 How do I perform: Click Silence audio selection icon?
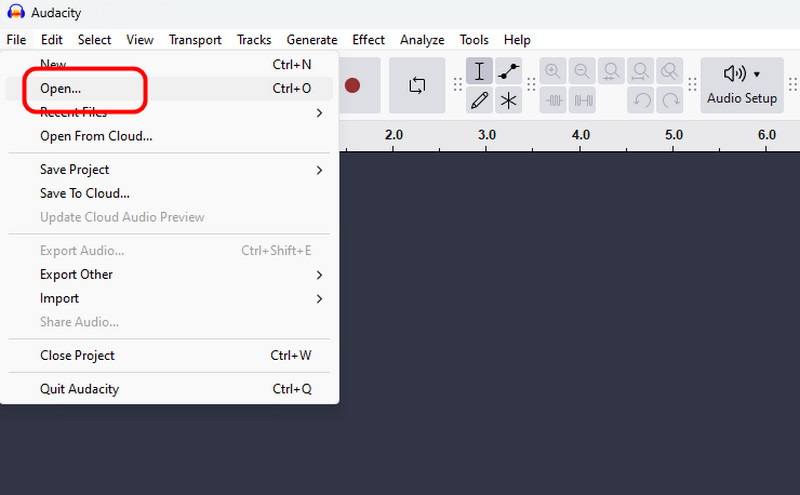click(582, 100)
